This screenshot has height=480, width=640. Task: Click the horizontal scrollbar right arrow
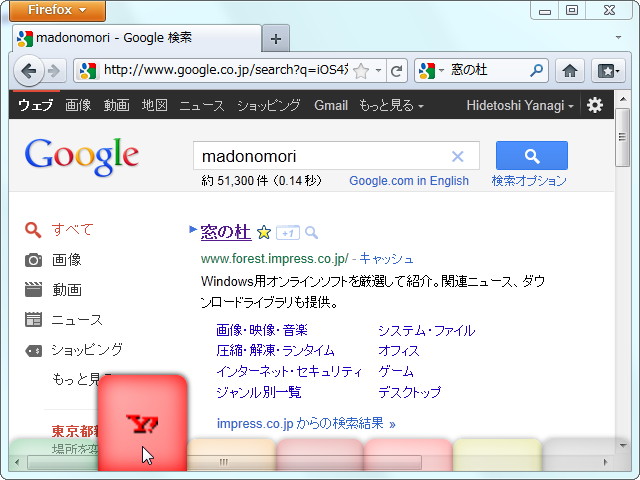(x=606, y=462)
